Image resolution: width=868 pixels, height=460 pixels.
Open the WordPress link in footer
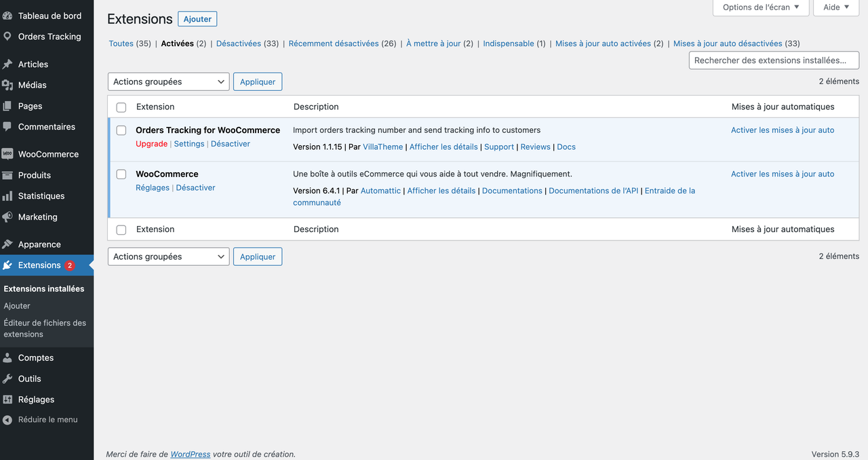(x=191, y=454)
